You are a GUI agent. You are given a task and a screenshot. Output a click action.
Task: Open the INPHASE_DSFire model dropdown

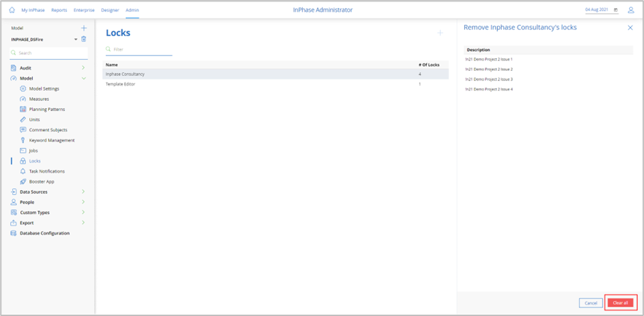click(x=76, y=39)
